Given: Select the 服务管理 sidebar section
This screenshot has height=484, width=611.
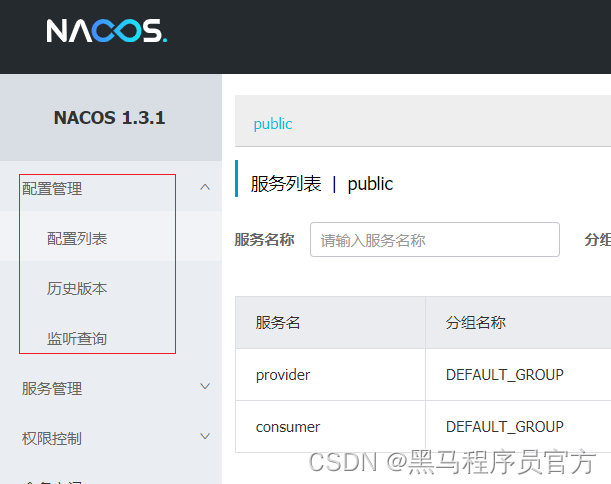Looking at the screenshot, I should coord(52,388).
